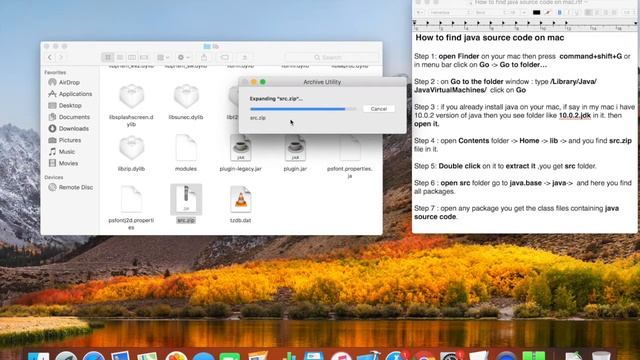The height and width of the screenshot is (360, 640).
Task: Open TextEdit font family dropdown
Action: pyautogui.click(x=449, y=13)
